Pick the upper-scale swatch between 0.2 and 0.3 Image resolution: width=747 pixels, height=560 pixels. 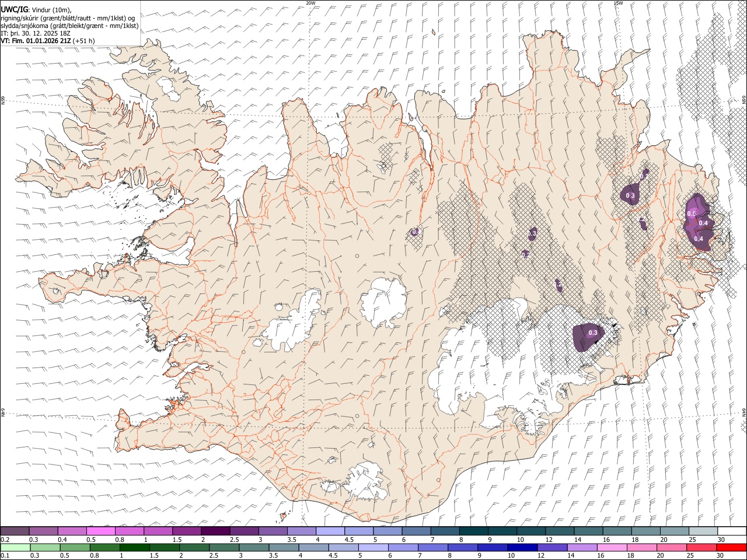tap(15, 531)
